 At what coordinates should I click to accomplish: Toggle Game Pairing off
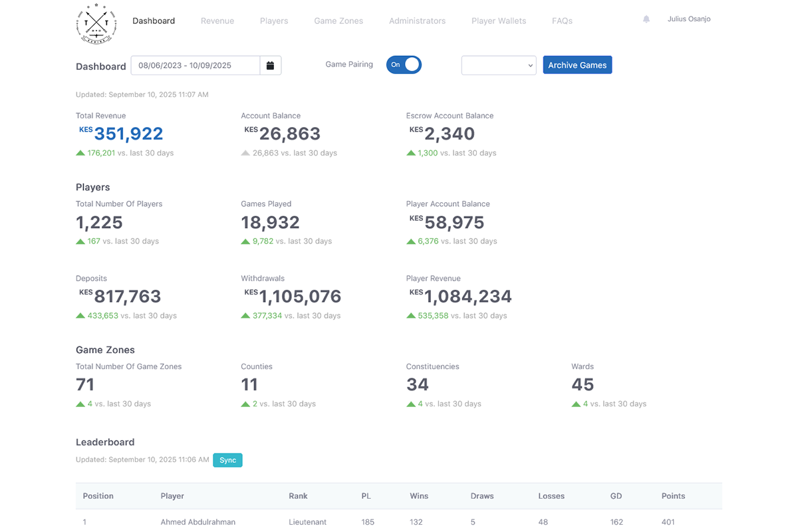pyautogui.click(x=404, y=65)
